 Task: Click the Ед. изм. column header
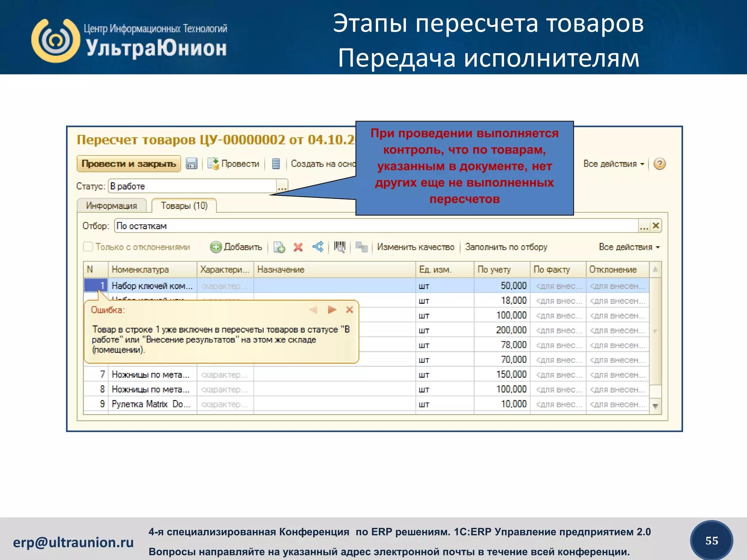coord(445,269)
